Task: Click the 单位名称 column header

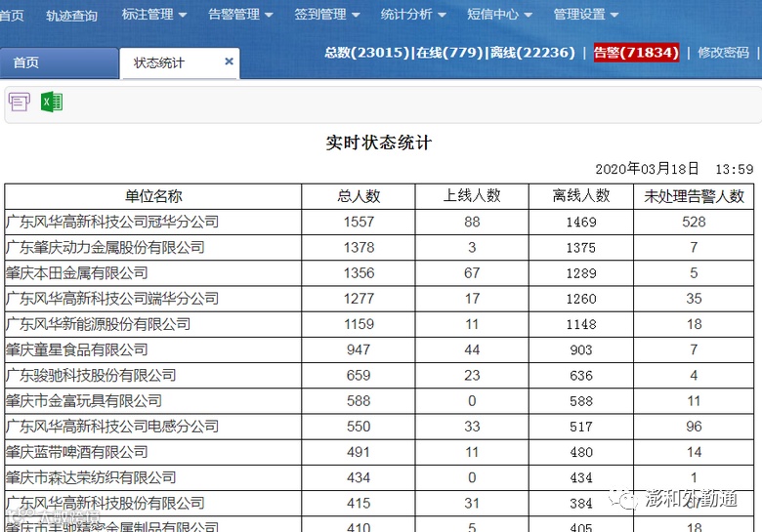Action: (x=153, y=196)
